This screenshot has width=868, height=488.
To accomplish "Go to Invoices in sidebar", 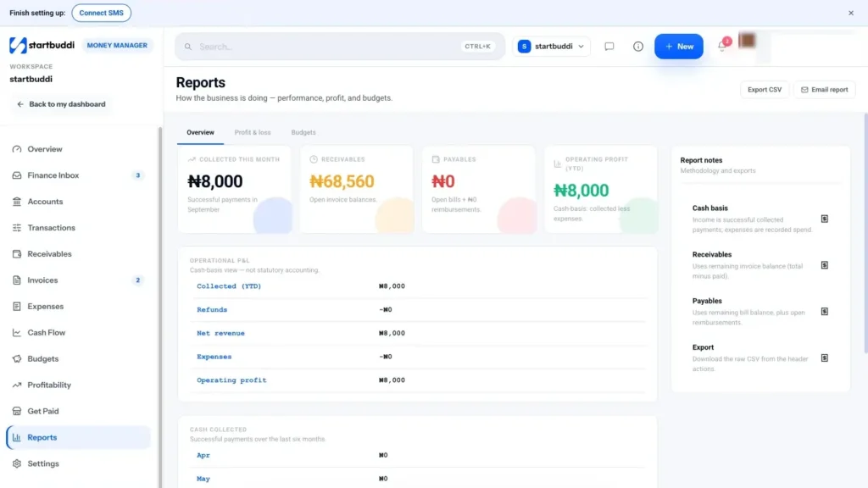I will 78,280.
